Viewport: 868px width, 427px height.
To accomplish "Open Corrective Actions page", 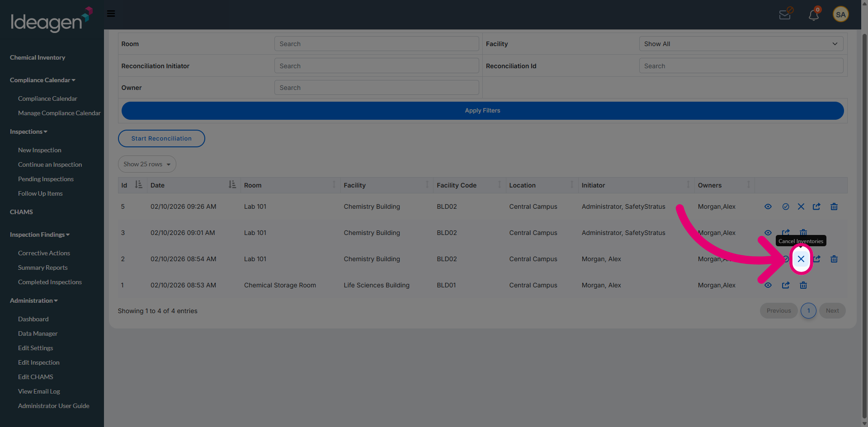I will [44, 253].
